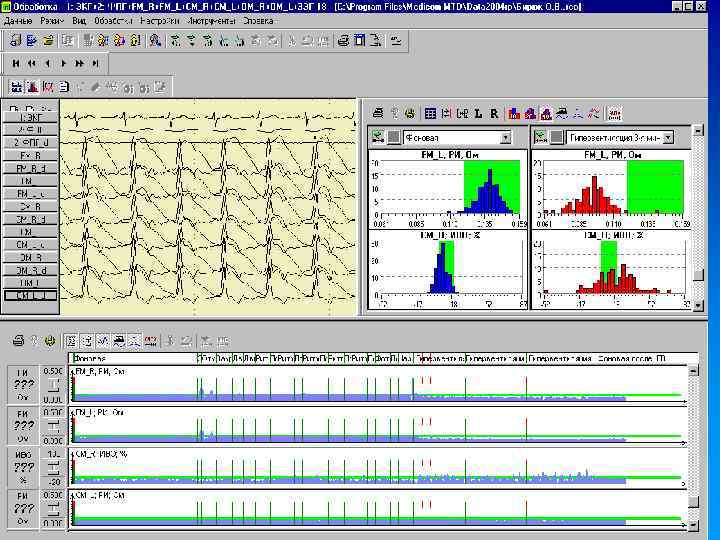Click the skip-to-end navigation arrow

click(93, 63)
